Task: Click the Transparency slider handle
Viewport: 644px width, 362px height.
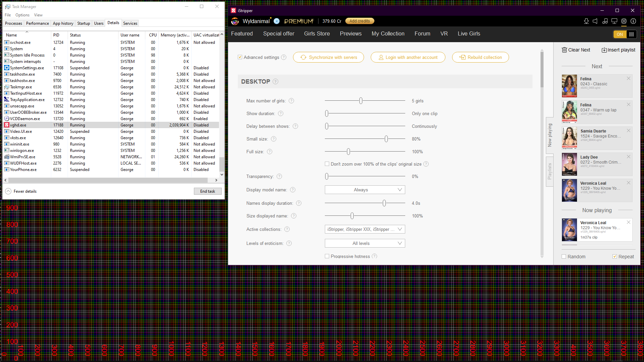Action: click(327, 176)
